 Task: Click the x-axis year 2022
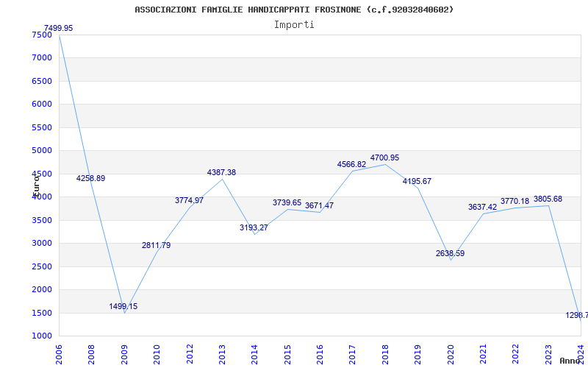coord(516,354)
